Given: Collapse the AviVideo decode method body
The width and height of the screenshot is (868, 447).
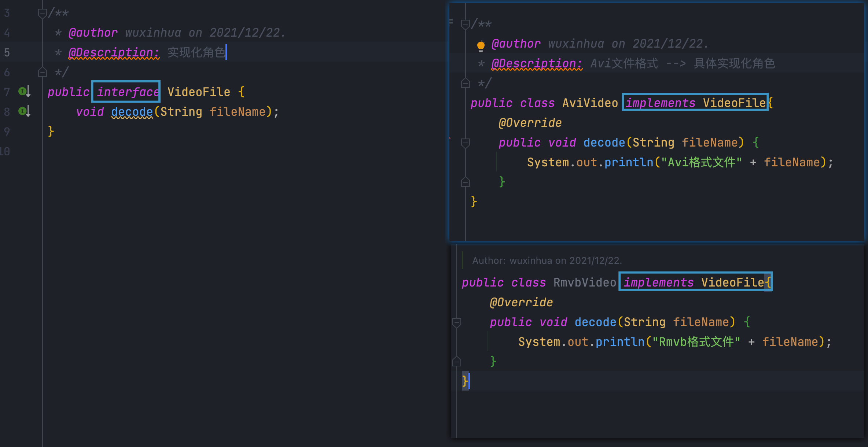Looking at the screenshot, I should click(465, 143).
